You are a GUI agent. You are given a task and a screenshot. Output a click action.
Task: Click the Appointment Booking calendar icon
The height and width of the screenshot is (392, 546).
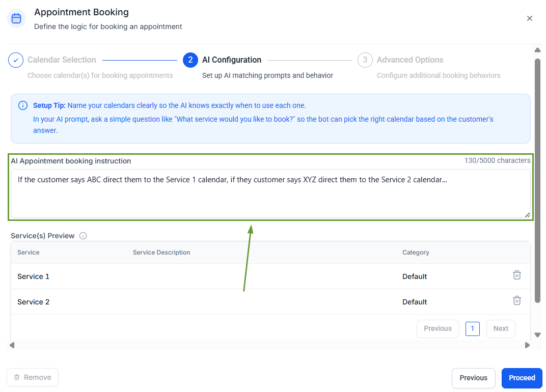pos(16,19)
